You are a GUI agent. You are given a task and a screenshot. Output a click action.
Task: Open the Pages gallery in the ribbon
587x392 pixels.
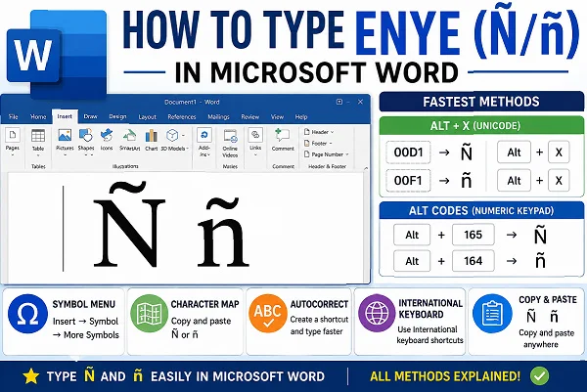coord(13,141)
